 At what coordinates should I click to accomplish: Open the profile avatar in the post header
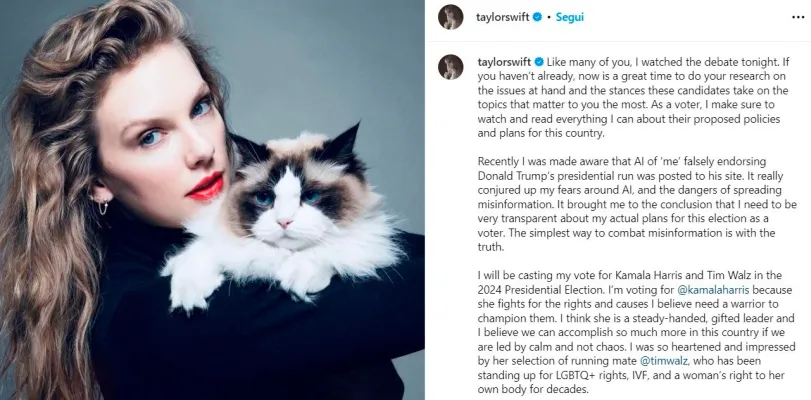[450, 17]
